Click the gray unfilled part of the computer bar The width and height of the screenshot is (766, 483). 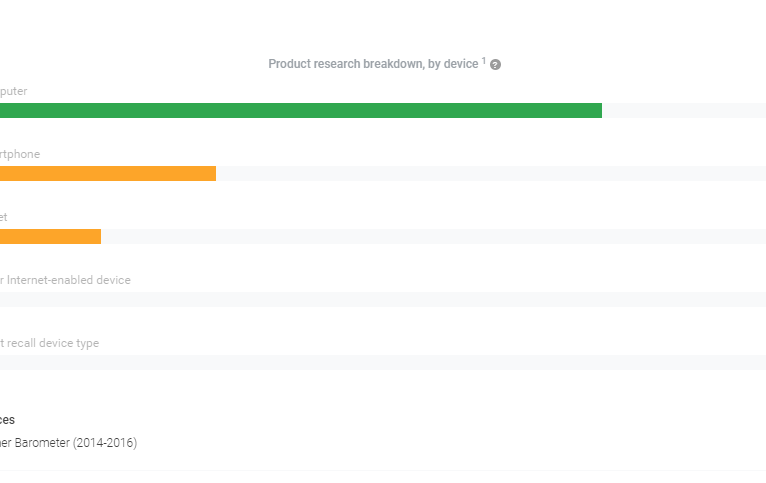(x=684, y=110)
